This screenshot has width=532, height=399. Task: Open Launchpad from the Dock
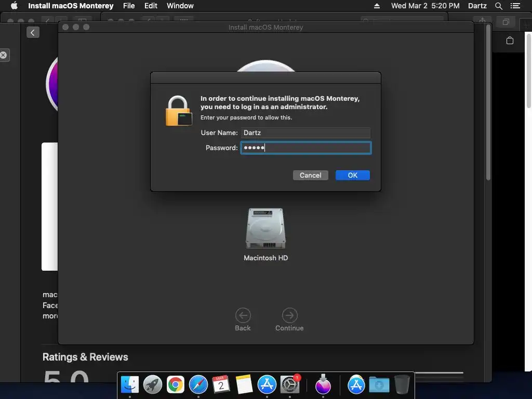coord(153,385)
